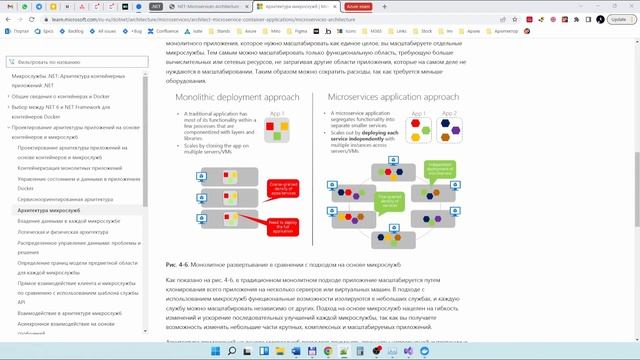
Task: Close the active Архитектура микрослужб tab
Action: point(335,7)
